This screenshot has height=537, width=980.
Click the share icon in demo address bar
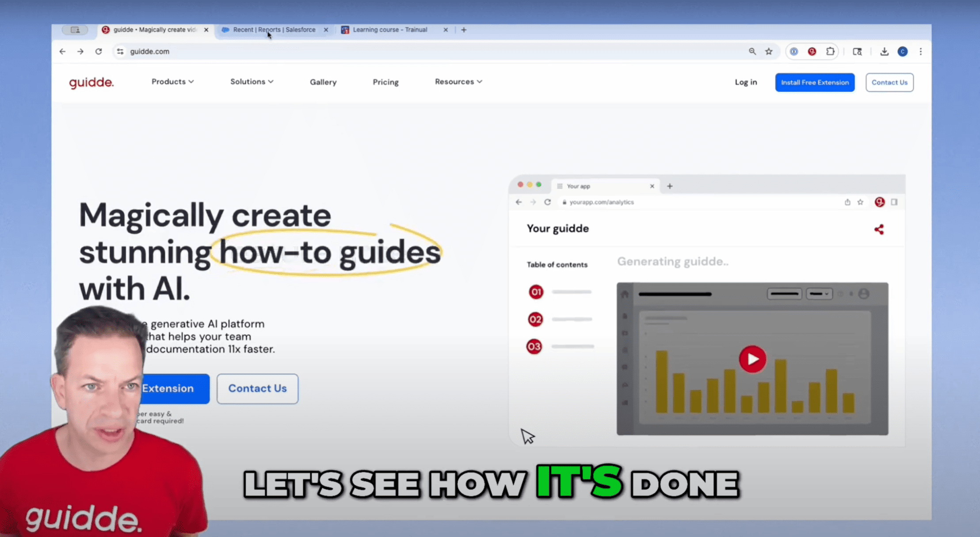[x=847, y=202]
